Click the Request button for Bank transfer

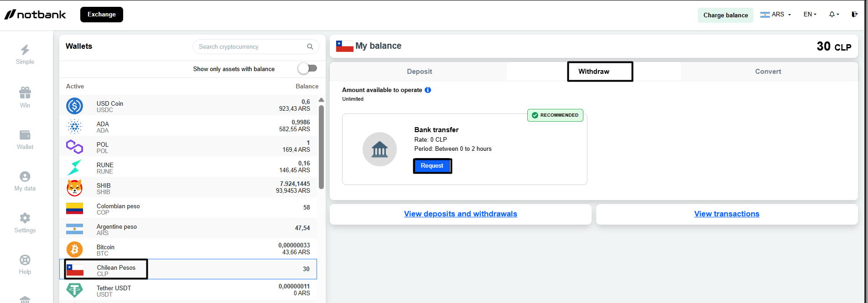click(x=432, y=166)
